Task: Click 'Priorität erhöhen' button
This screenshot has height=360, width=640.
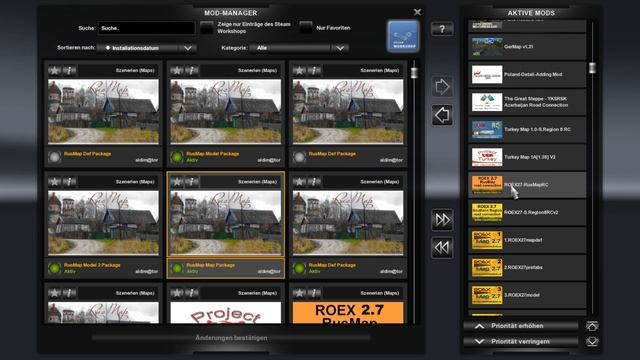Action: (x=521, y=326)
